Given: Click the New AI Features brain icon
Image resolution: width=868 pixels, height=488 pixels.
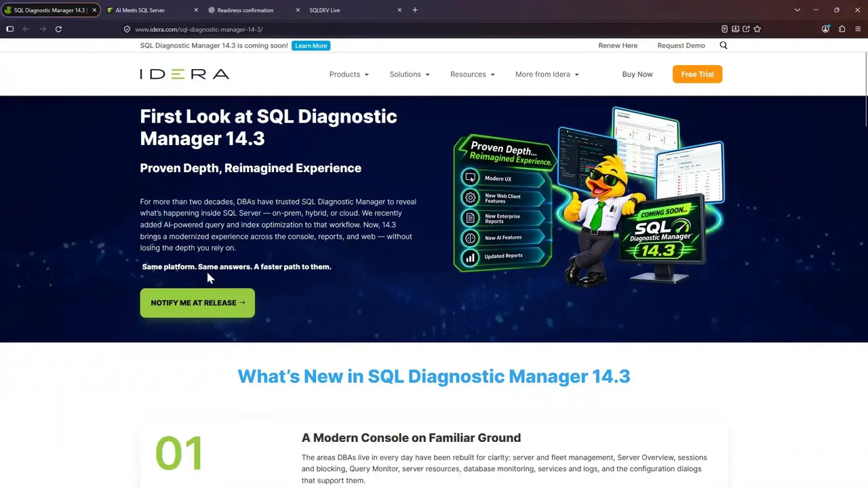Looking at the screenshot, I should (470, 238).
